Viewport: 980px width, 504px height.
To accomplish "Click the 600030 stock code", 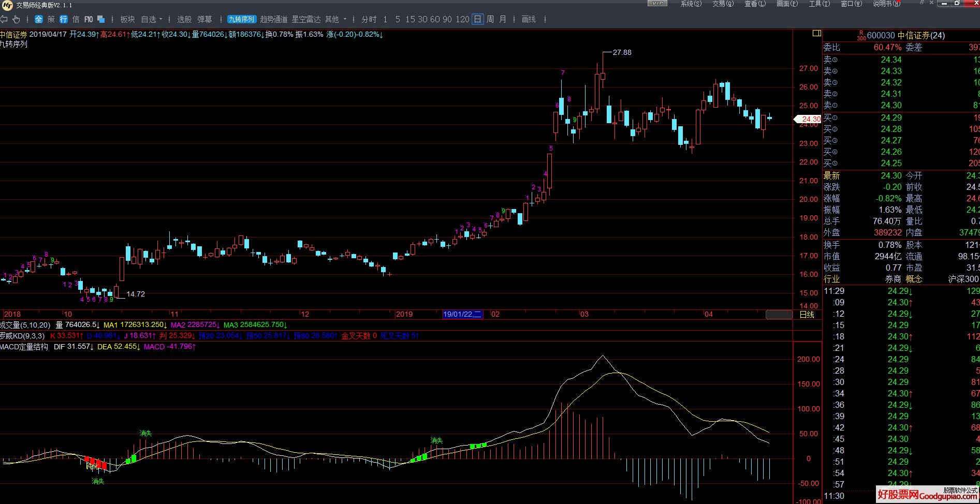I will [881, 36].
